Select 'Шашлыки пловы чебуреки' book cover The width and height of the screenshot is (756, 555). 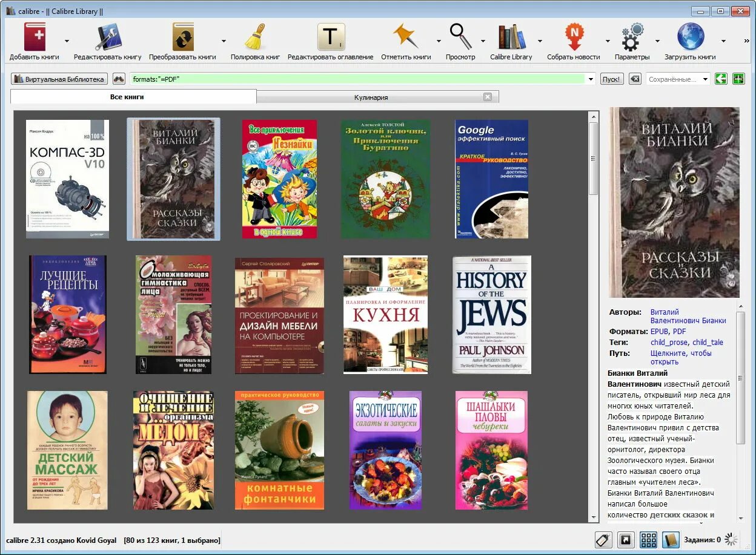[x=491, y=450]
